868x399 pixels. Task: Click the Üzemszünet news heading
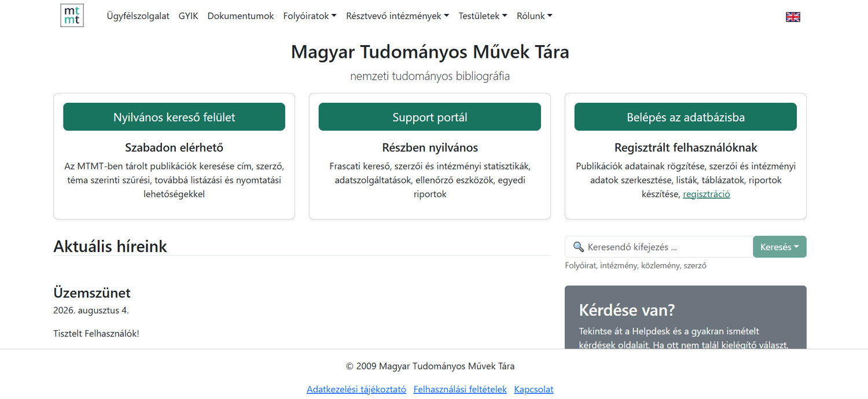(x=92, y=293)
